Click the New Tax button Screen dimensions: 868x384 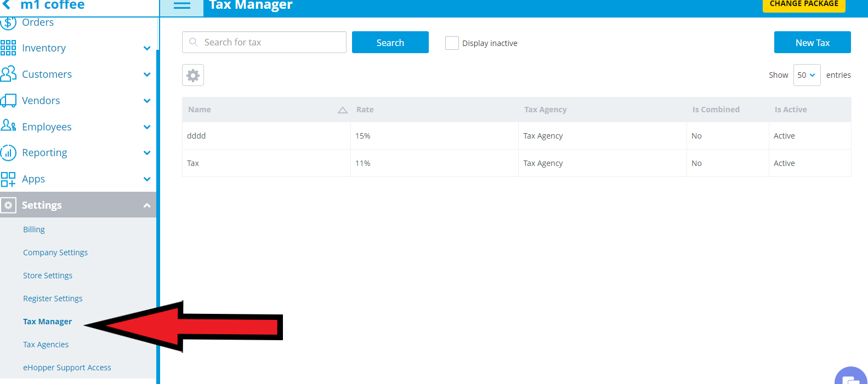[813, 42]
